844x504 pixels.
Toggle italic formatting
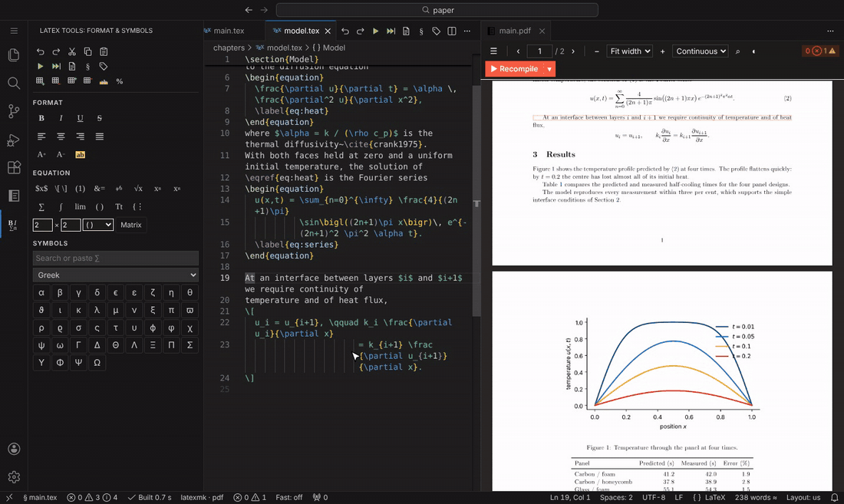click(x=61, y=118)
